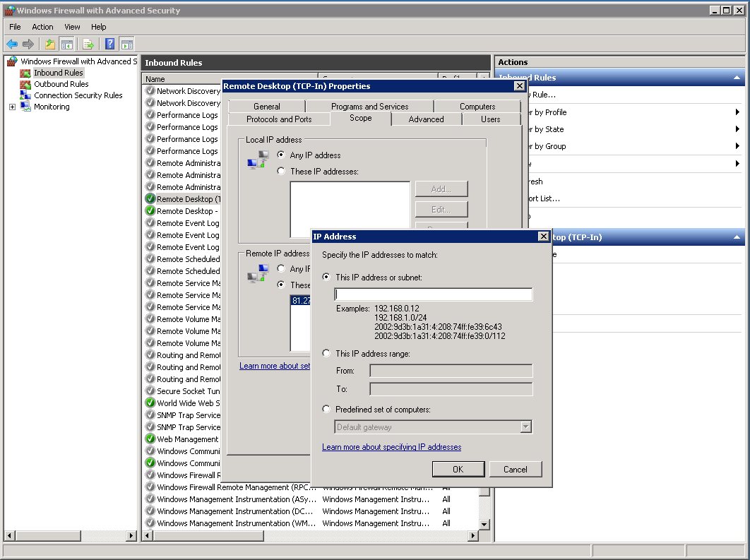
Task: Collapse the Inbound Rules actions section
Action: [x=737, y=78]
